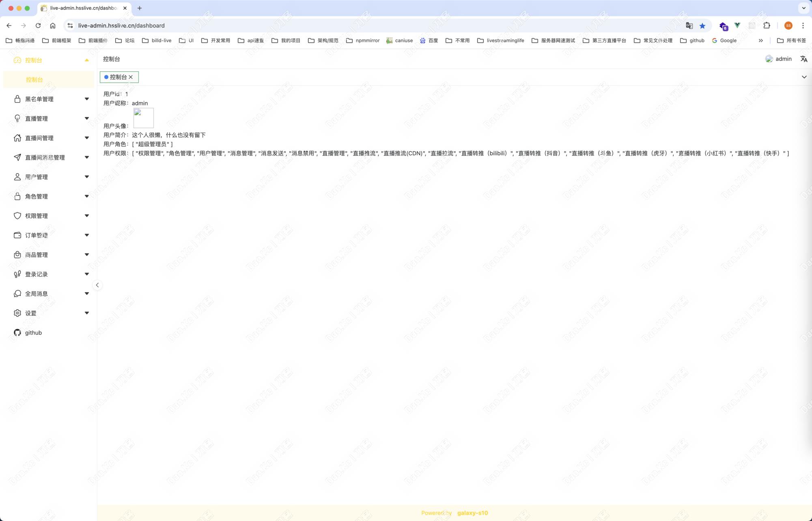Expand the 用户管理 submenu arrow
The height and width of the screenshot is (521, 812).
(x=86, y=177)
